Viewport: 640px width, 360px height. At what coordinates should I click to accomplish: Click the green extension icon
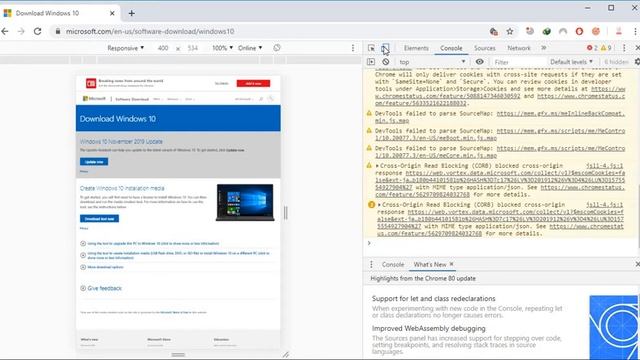pyautogui.click(x=547, y=31)
